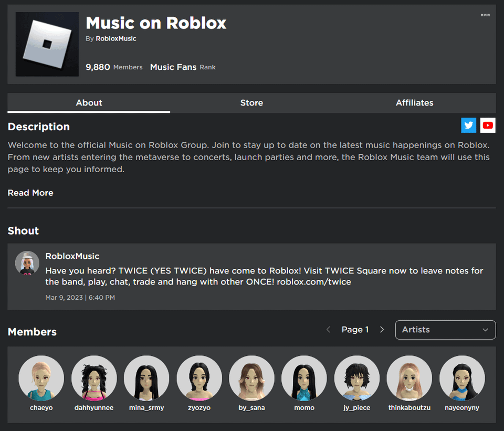Switch to the Affiliates tab
Viewport: 504px width, 431px height.
point(414,103)
